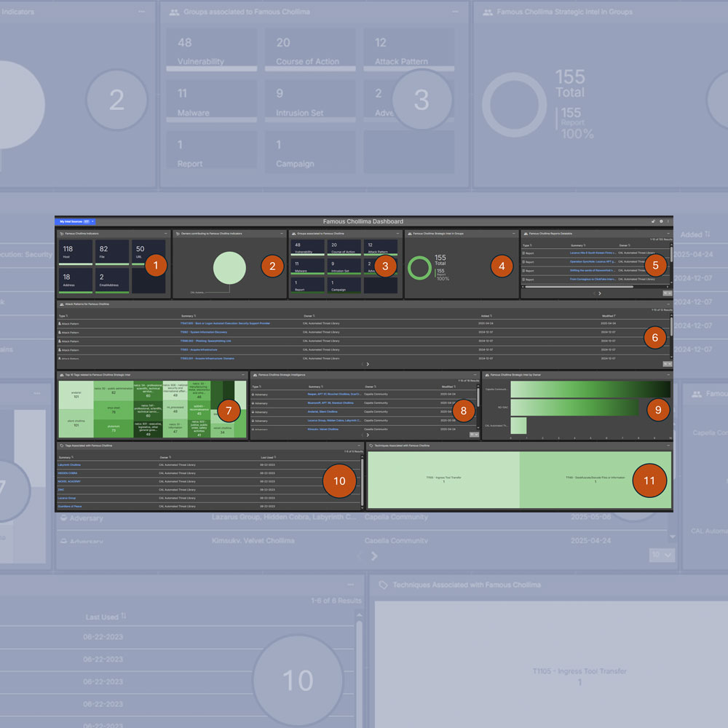
Task: Select the 1 Campaign group tile
Action: [344, 285]
